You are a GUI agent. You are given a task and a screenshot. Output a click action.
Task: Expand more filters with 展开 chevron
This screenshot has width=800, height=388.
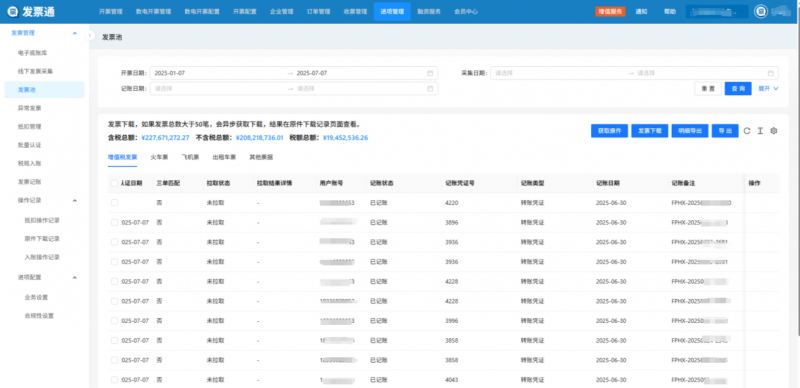coord(768,88)
